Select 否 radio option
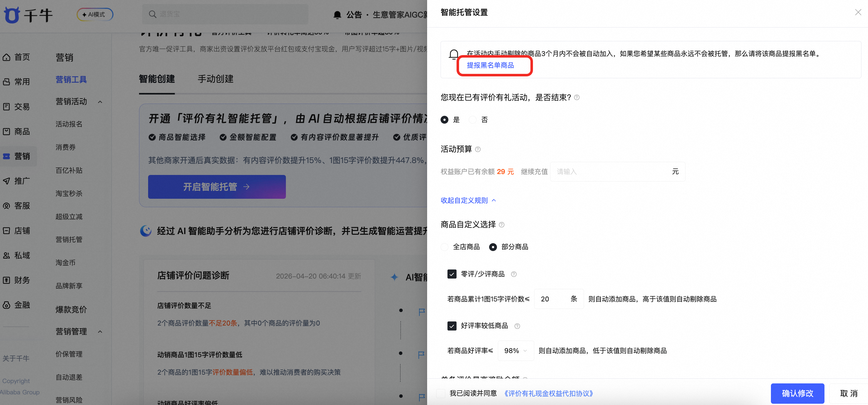The height and width of the screenshot is (405, 868). [473, 120]
